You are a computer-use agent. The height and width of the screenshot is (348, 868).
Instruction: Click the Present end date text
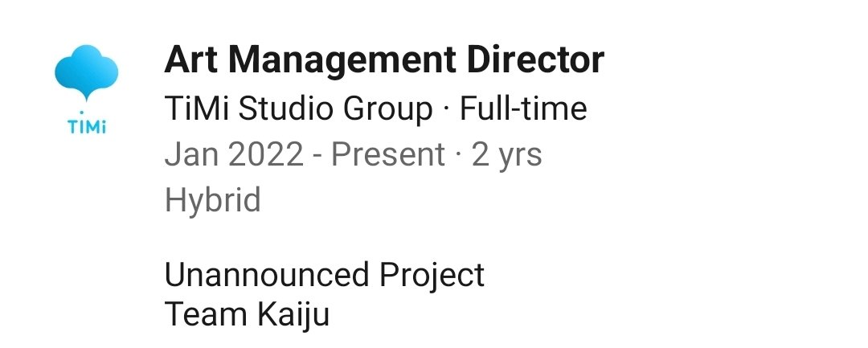[388, 154]
